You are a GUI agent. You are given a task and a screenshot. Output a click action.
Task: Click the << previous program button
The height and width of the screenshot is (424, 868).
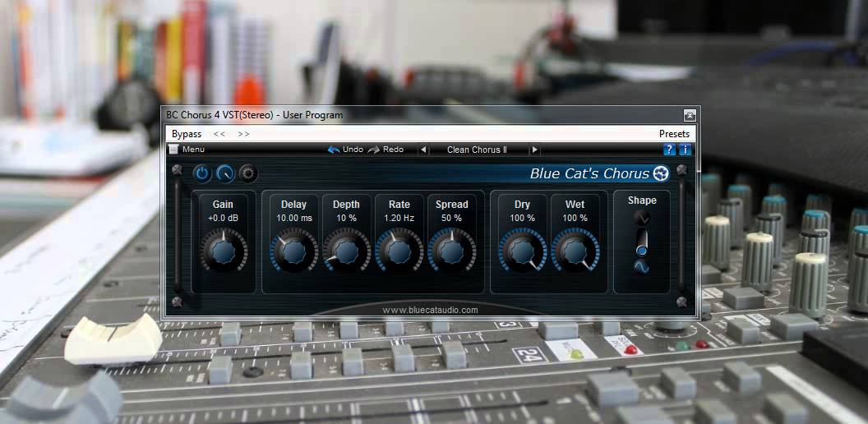coord(219,134)
